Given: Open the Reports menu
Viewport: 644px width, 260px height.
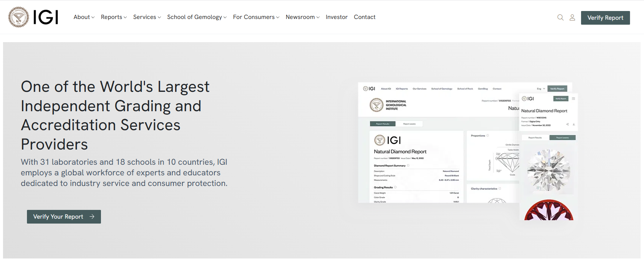Looking at the screenshot, I should pos(114,17).
